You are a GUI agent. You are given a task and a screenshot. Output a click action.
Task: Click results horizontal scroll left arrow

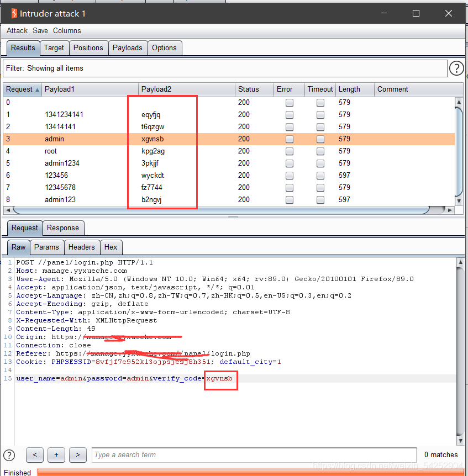click(x=8, y=210)
